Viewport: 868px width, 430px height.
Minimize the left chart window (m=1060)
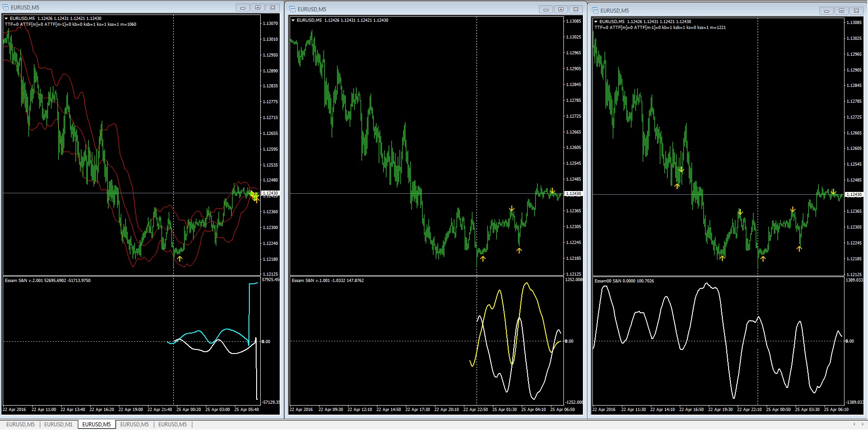(243, 8)
